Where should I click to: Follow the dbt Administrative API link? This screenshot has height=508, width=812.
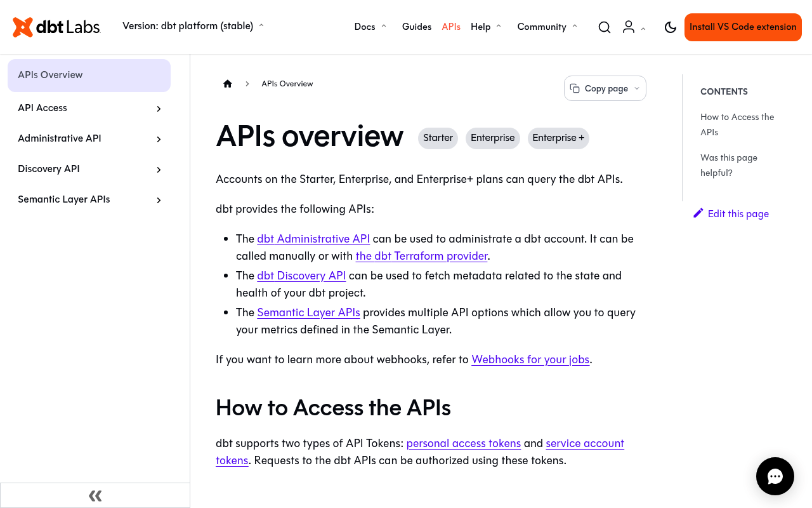[313, 239]
